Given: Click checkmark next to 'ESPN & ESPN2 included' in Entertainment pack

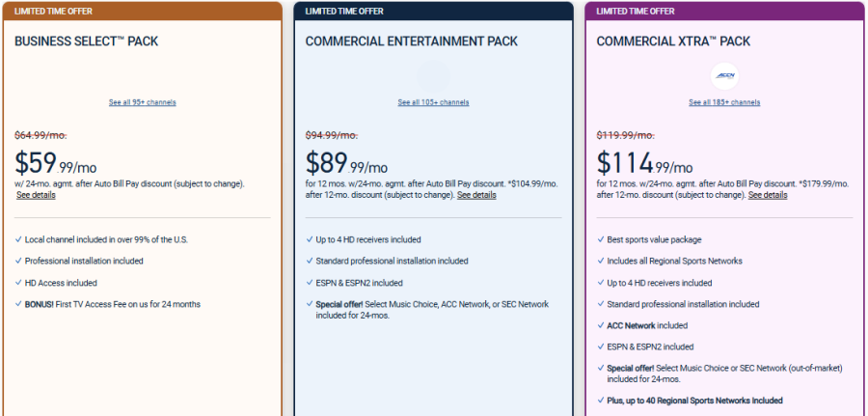Looking at the screenshot, I should point(309,283).
